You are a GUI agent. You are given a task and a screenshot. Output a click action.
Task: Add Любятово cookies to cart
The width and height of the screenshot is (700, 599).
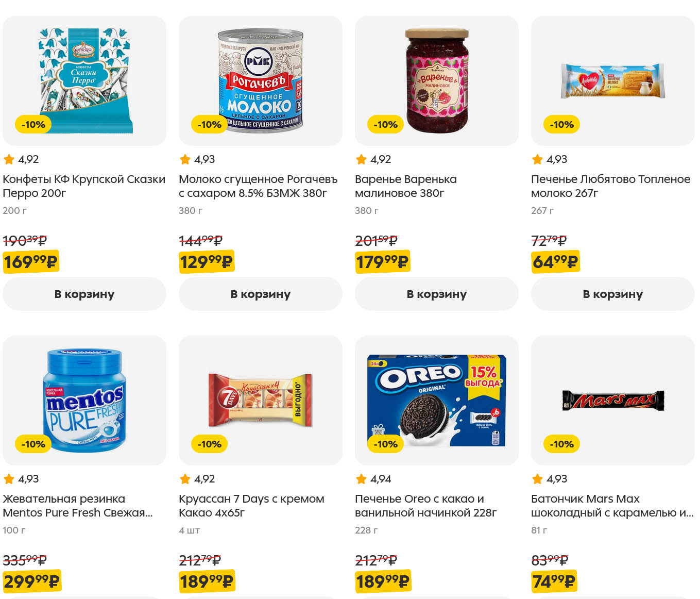point(613,294)
